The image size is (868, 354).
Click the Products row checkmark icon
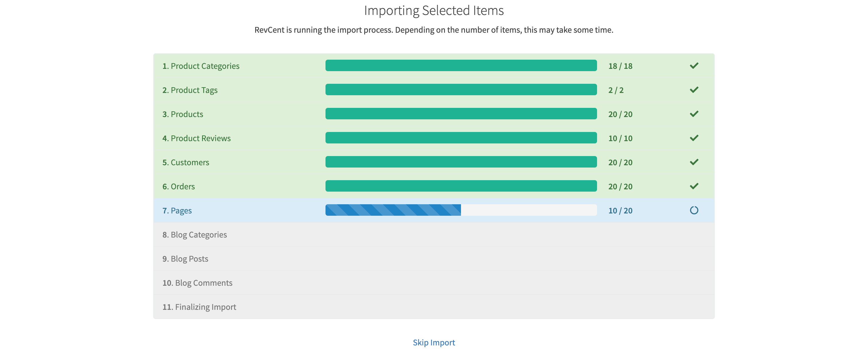694,114
